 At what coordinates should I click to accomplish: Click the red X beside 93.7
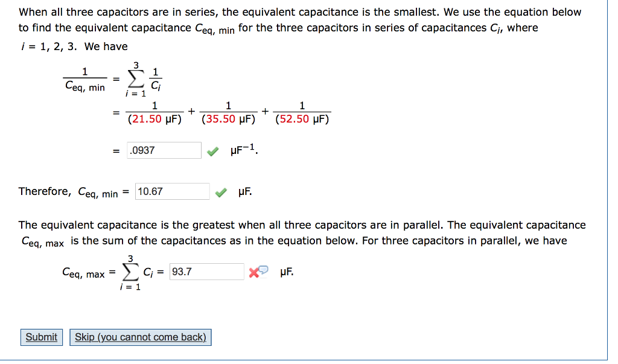point(254,272)
